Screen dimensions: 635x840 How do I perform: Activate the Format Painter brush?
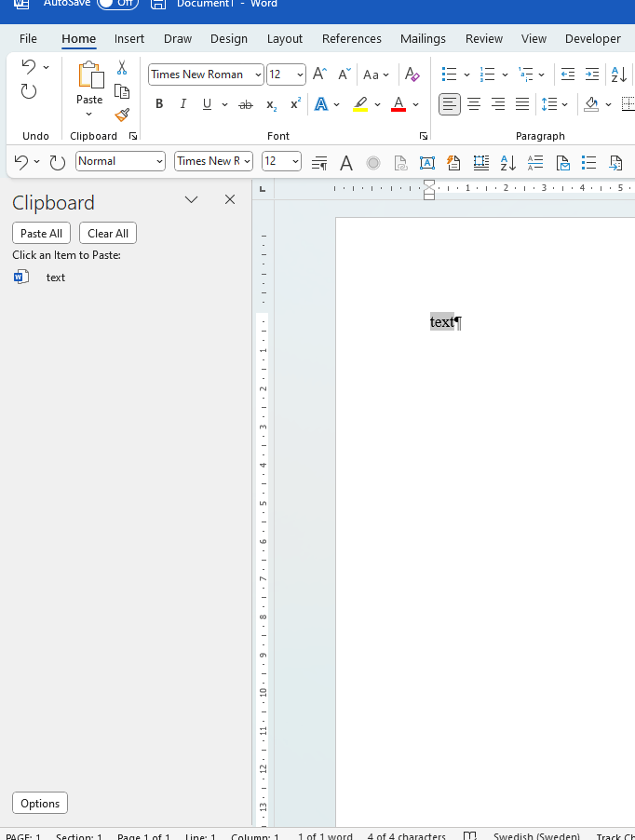122,115
